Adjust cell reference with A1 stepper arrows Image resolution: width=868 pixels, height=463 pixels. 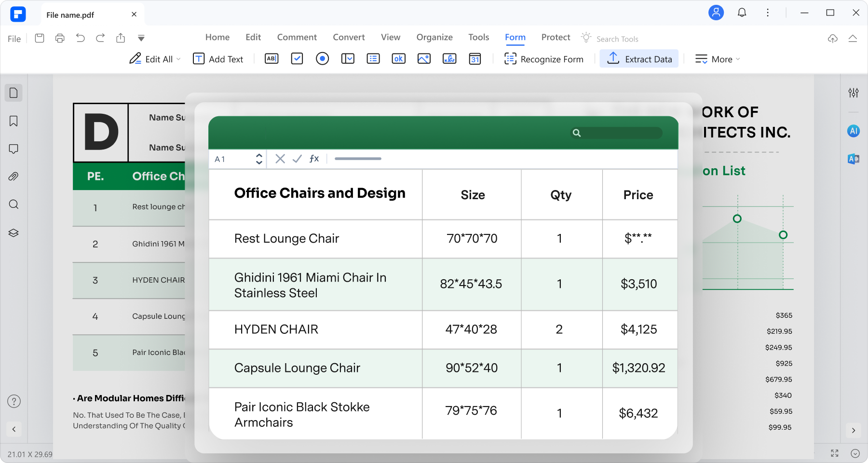[x=259, y=158]
